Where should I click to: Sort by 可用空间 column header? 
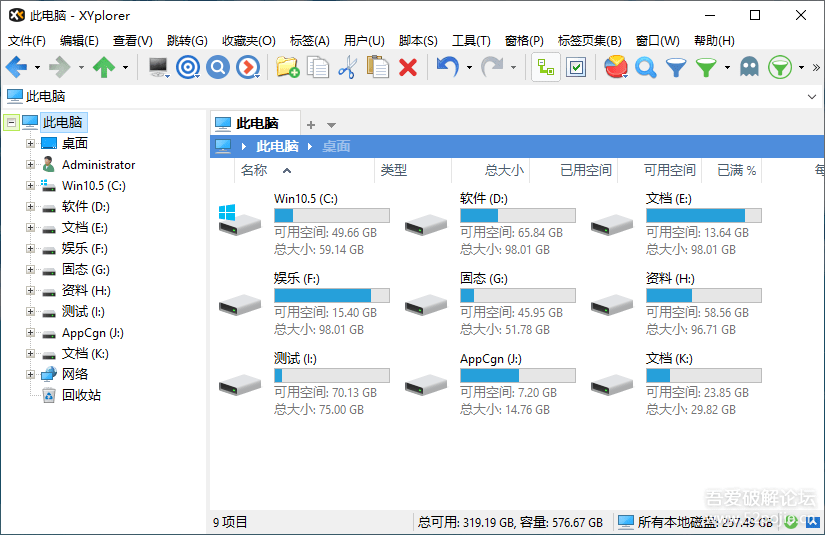click(x=659, y=170)
